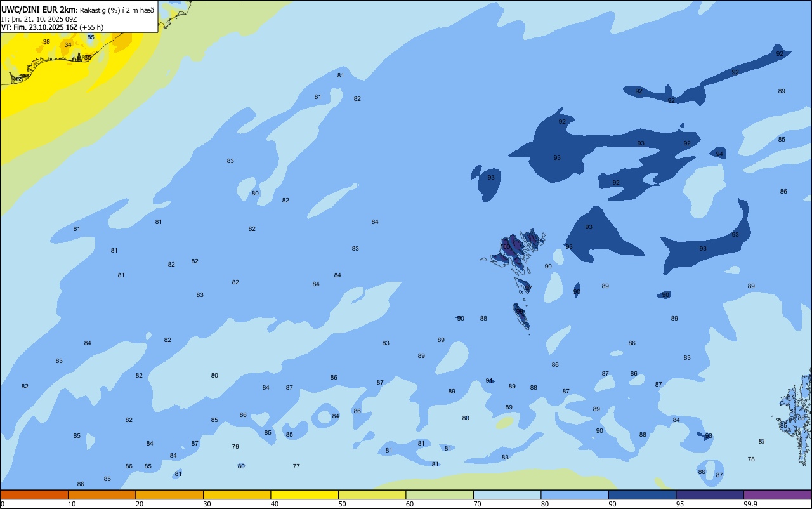Click the map title 'UWC/DINI EUR 2km'
The height and width of the screenshot is (509, 812).
(x=39, y=10)
